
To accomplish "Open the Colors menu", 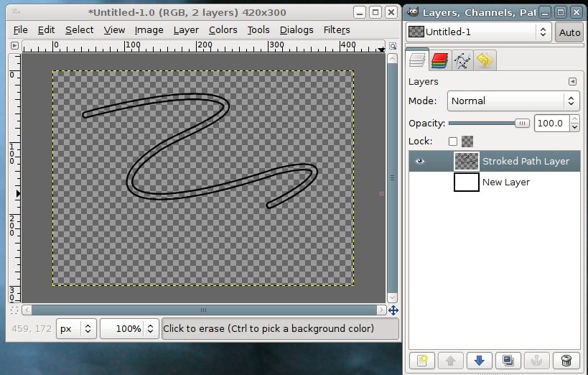I will 223,30.
